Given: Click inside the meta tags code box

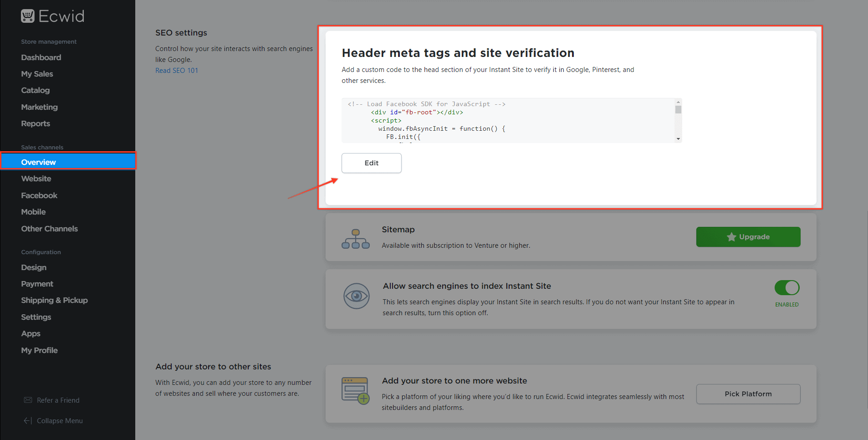Looking at the screenshot, I should (x=508, y=121).
